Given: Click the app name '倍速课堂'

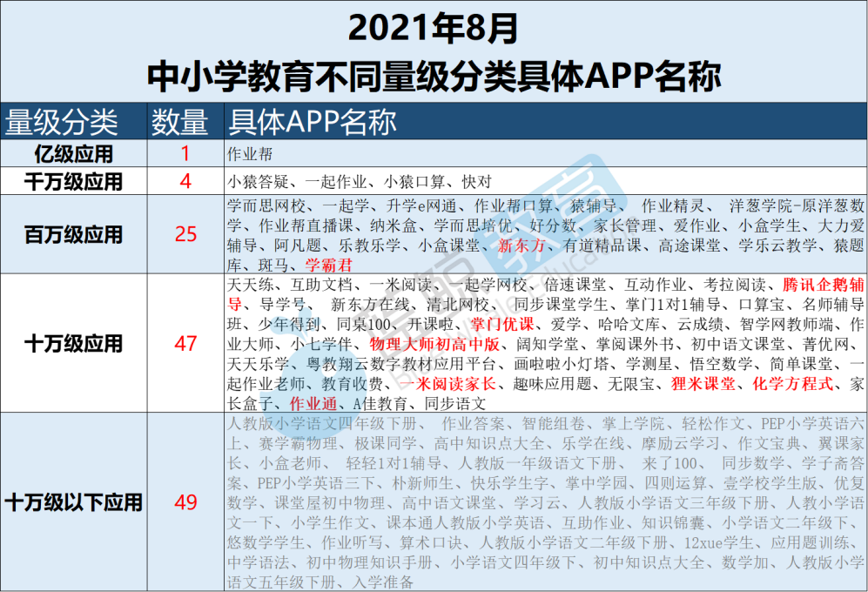Looking at the screenshot, I should (575, 285).
